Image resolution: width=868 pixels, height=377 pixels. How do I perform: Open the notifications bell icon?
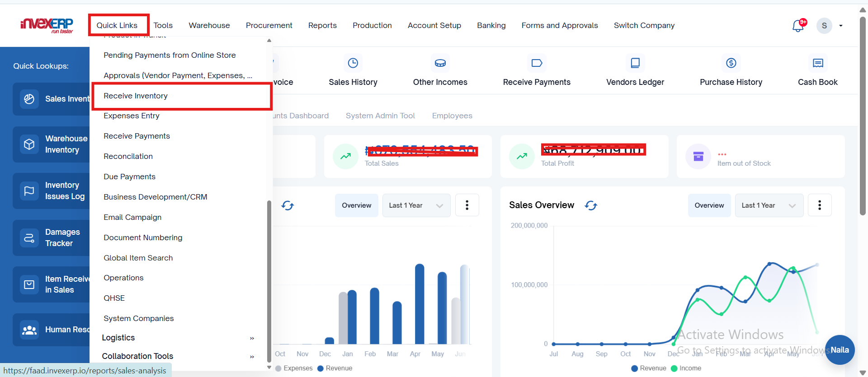pyautogui.click(x=798, y=26)
